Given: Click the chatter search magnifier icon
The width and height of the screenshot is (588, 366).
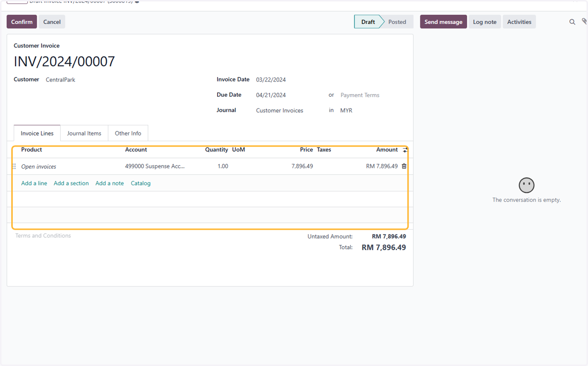Looking at the screenshot, I should [x=572, y=22].
